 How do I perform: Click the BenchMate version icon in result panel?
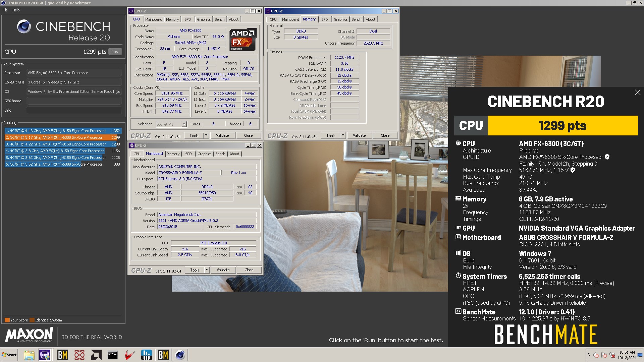458,311
